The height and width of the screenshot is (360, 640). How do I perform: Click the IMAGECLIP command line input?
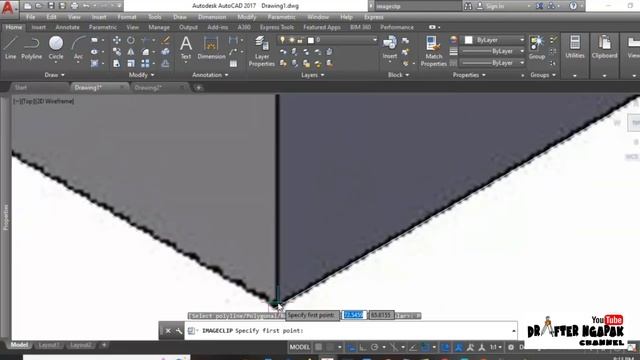351,331
